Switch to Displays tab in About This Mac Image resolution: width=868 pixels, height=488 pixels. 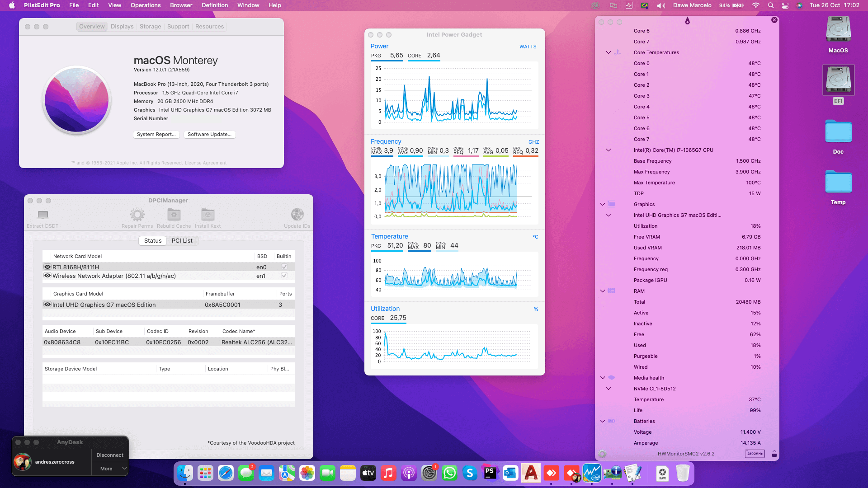click(122, 27)
